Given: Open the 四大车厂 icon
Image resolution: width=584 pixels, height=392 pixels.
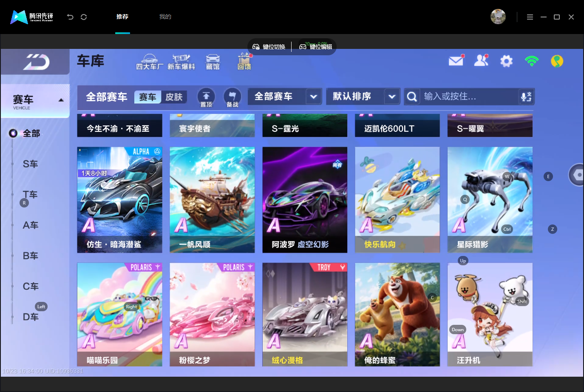Looking at the screenshot, I should coord(149,62).
